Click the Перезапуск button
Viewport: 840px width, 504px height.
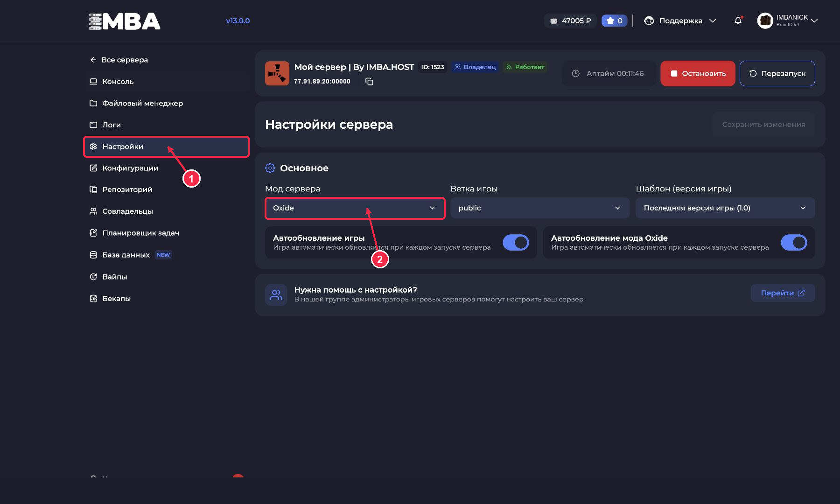click(777, 73)
